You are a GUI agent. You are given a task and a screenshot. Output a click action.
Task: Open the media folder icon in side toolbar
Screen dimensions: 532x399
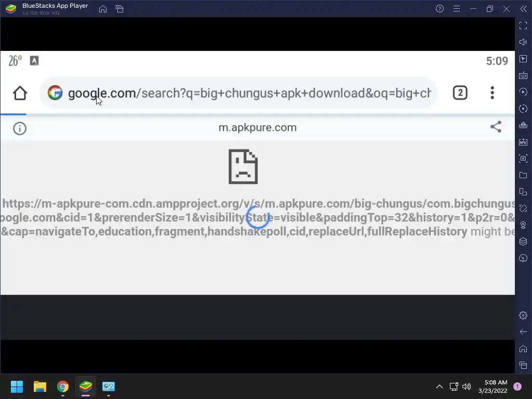pyautogui.click(x=523, y=175)
